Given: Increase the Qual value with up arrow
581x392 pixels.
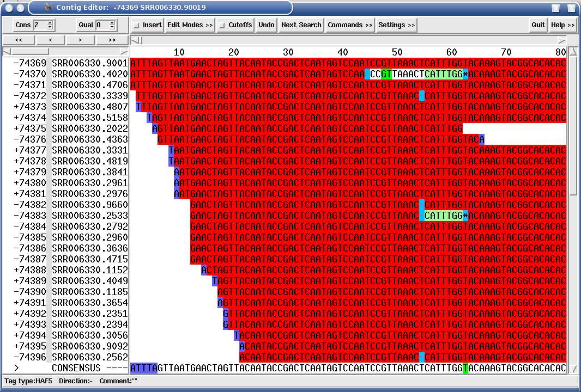Looking at the screenshot, I should 112,22.
